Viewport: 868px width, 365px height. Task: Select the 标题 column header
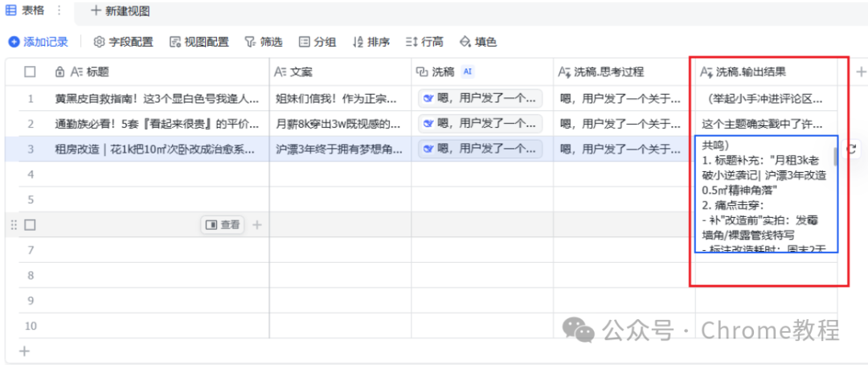tap(157, 72)
